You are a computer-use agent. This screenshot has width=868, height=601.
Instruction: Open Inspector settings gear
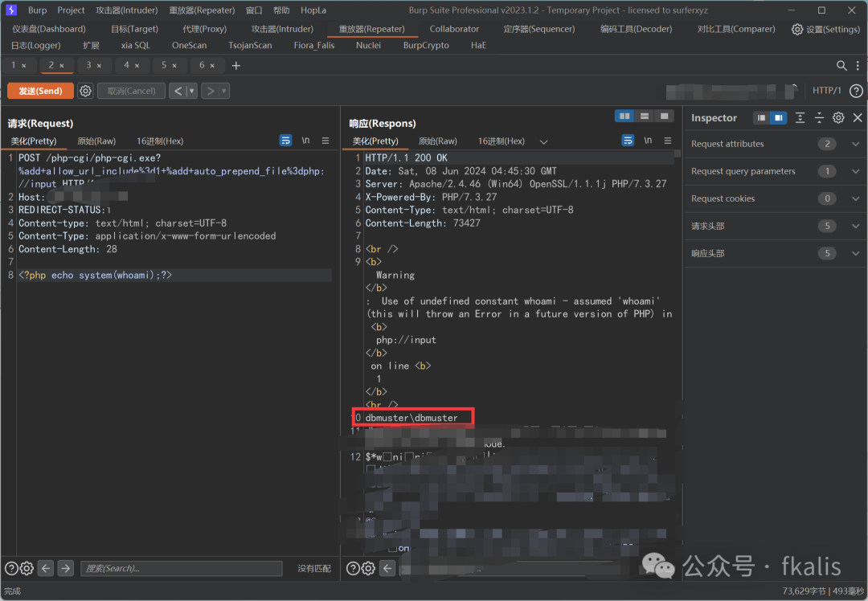pyautogui.click(x=838, y=118)
